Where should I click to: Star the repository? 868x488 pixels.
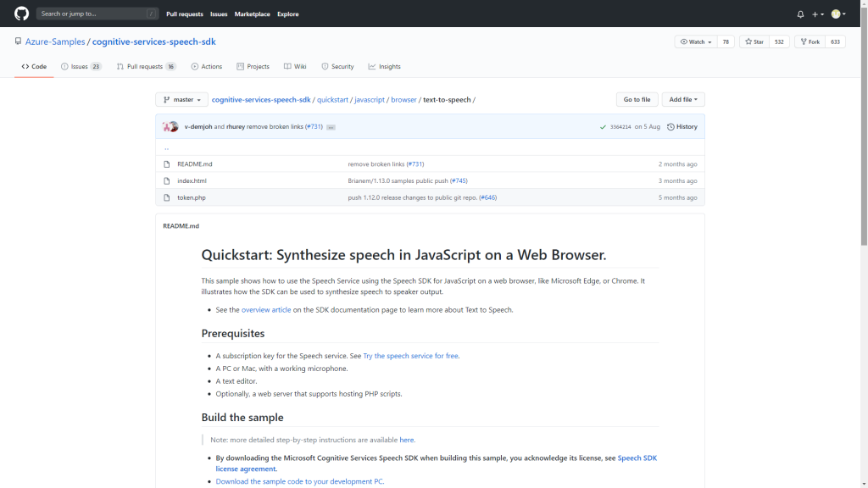[x=754, y=42]
